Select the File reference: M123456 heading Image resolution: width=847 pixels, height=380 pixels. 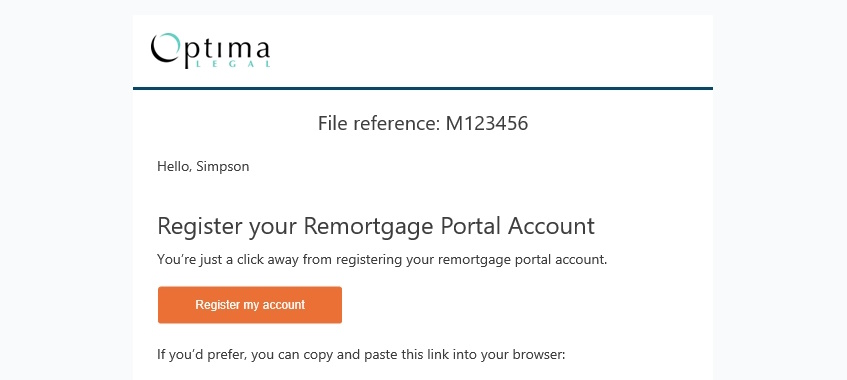pyautogui.click(x=422, y=124)
